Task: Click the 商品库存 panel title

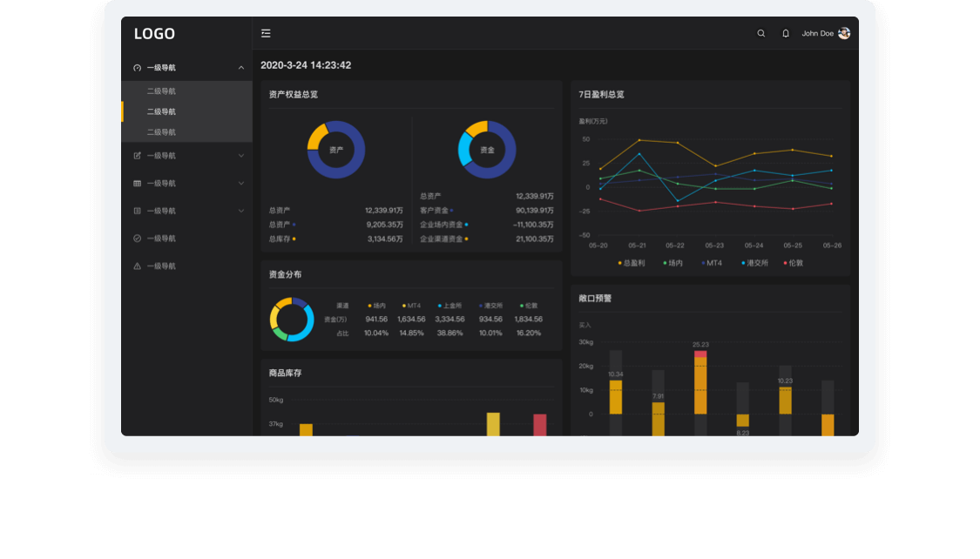Action: (x=285, y=373)
